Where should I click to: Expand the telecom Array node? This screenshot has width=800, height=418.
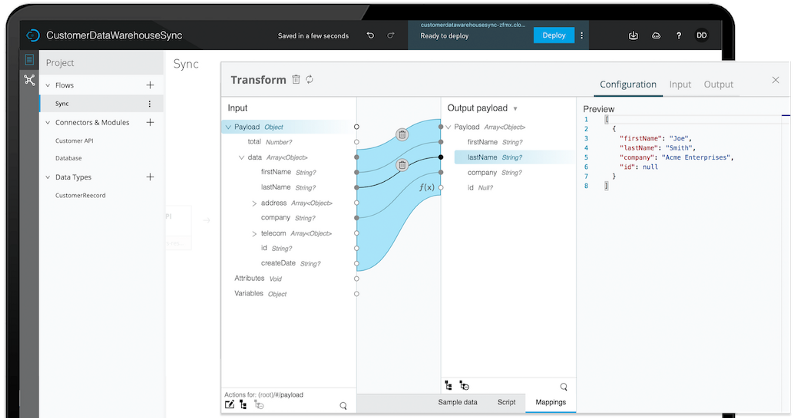coord(254,234)
